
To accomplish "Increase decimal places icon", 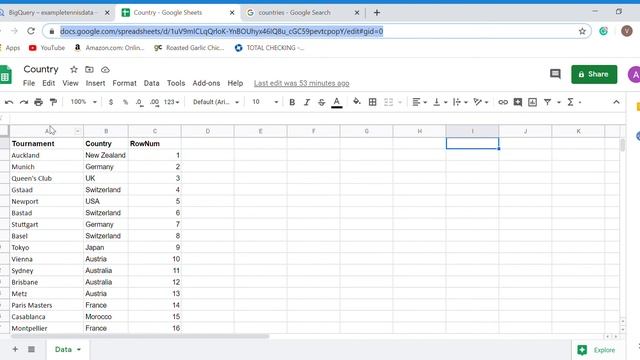I will pos(154,102).
